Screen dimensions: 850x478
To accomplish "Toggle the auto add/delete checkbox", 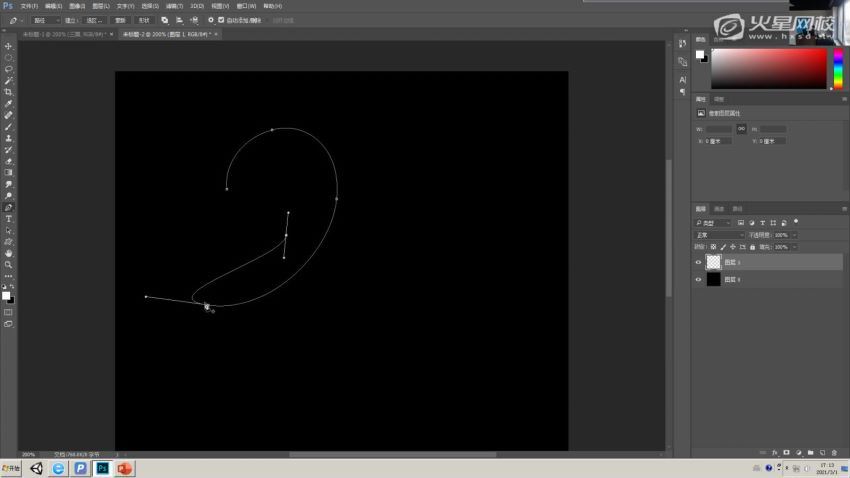I will [x=221, y=20].
